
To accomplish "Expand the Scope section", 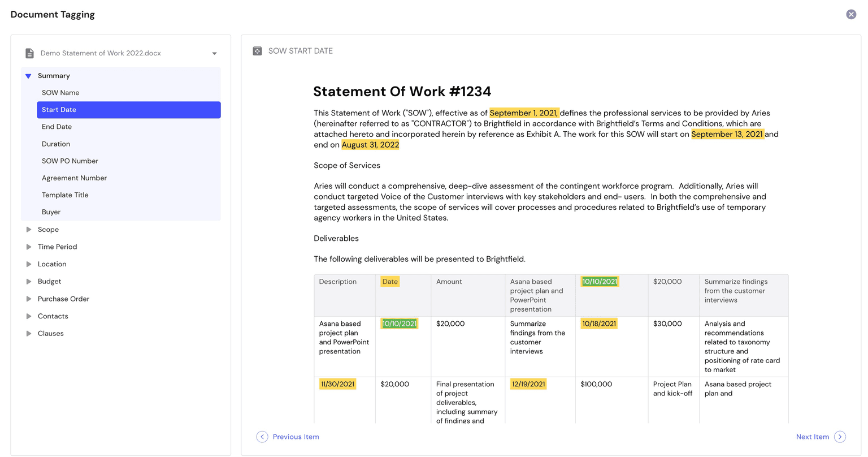I will pyautogui.click(x=29, y=230).
